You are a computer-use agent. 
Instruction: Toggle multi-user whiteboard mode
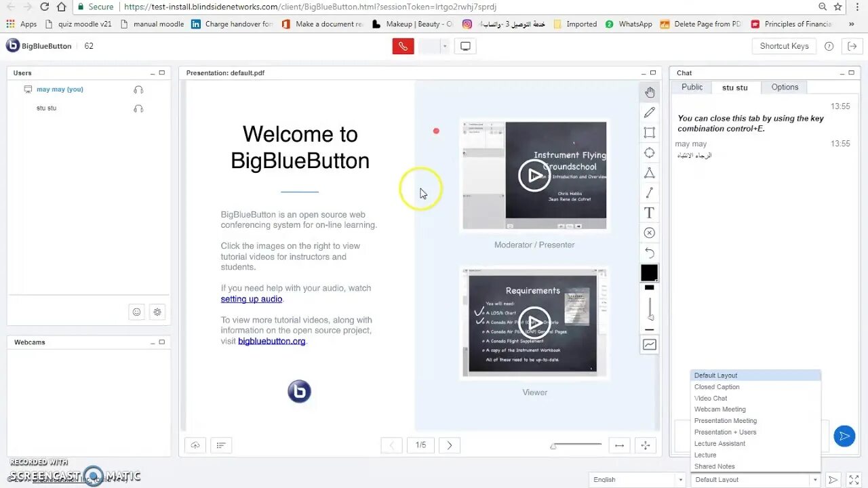[649, 344]
